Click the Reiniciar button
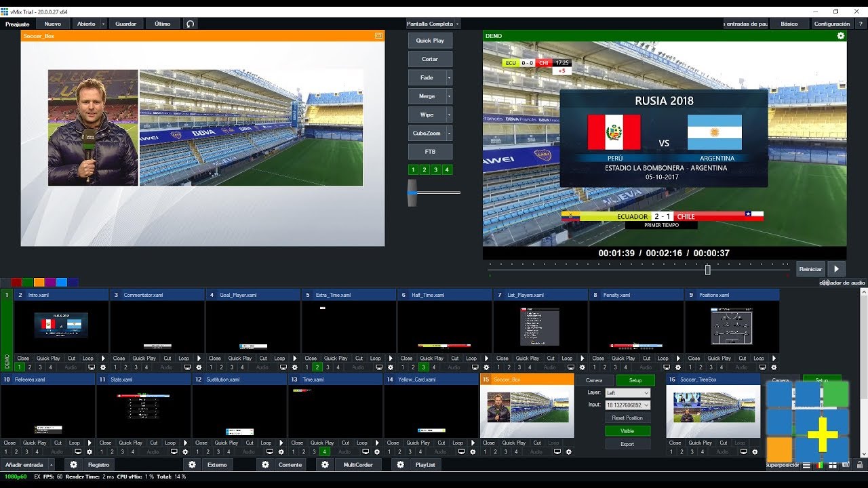This screenshot has width=868, height=488. pos(810,269)
